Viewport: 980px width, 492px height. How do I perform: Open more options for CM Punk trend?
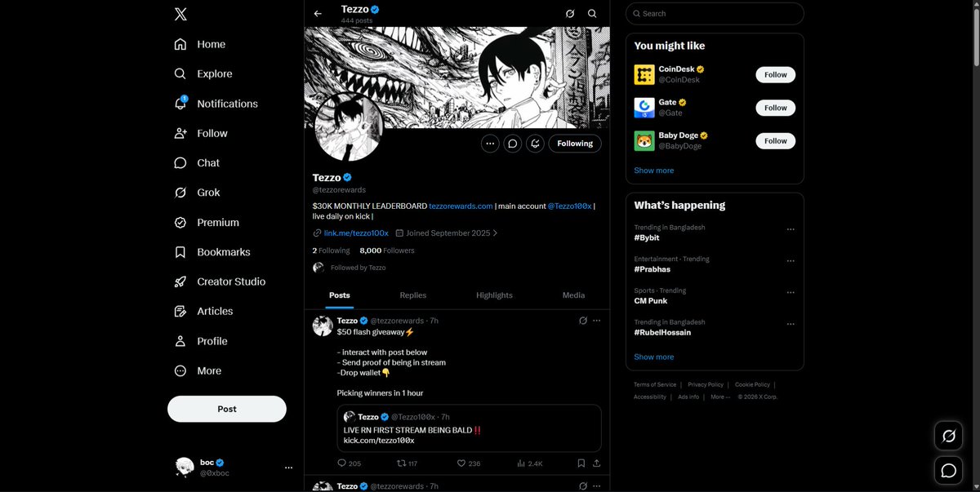point(791,292)
